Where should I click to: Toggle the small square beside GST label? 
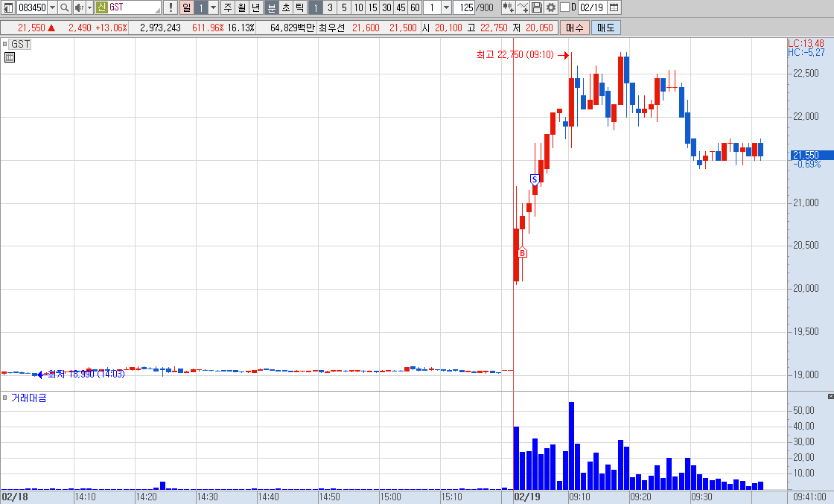pyautogui.click(x=4, y=44)
